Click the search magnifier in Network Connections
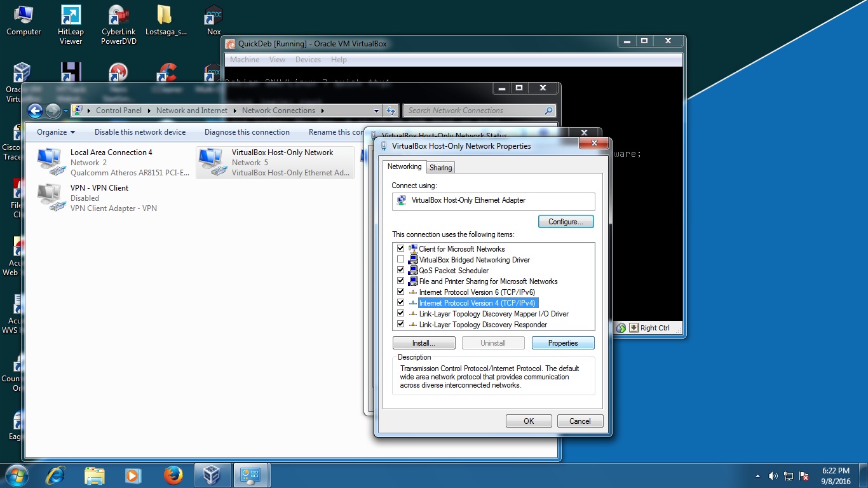The width and height of the screenshot is (868, 488). pyautogui.click(x=548, y=111)
